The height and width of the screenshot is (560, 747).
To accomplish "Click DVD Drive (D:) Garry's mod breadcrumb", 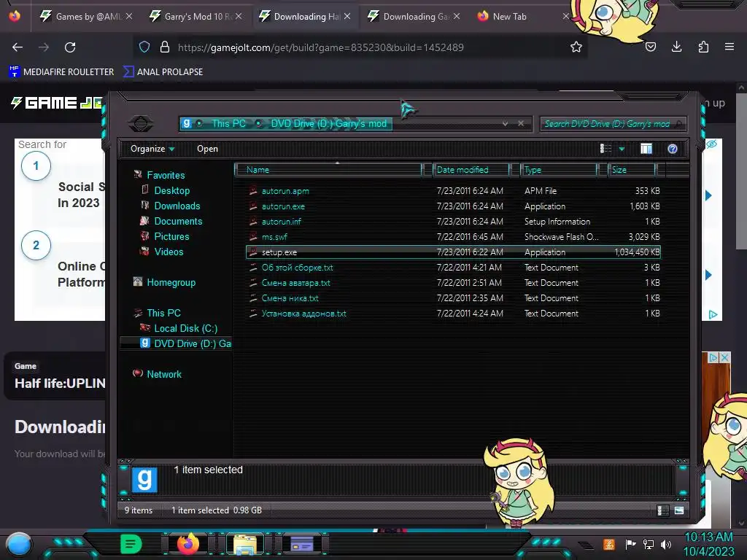I will pos(329,123).
